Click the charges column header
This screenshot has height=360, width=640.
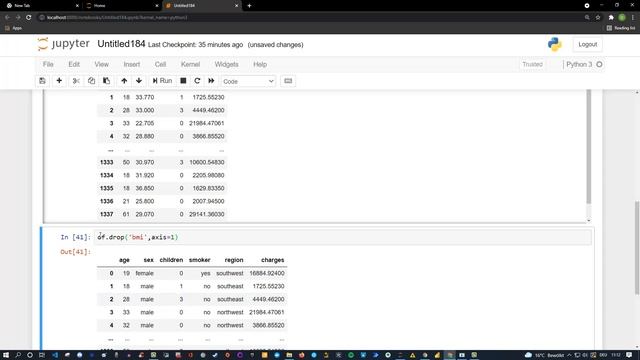(x=272, y=260)
